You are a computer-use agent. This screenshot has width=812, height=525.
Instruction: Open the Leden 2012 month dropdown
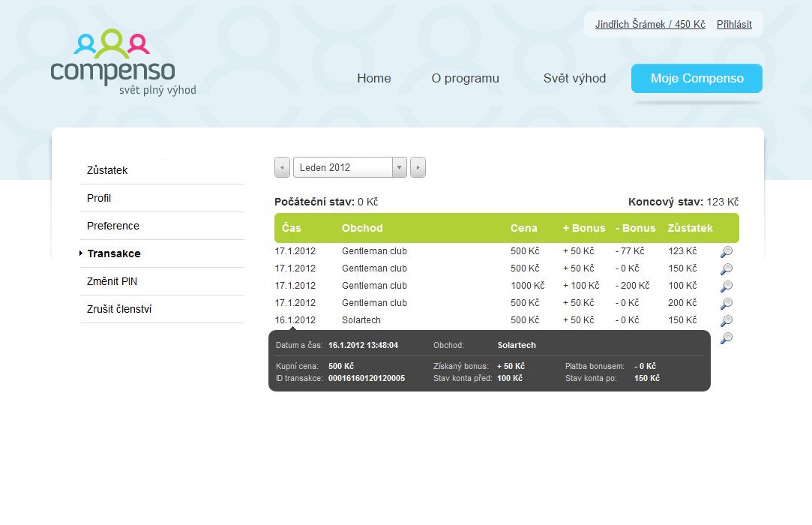[350, 167]
